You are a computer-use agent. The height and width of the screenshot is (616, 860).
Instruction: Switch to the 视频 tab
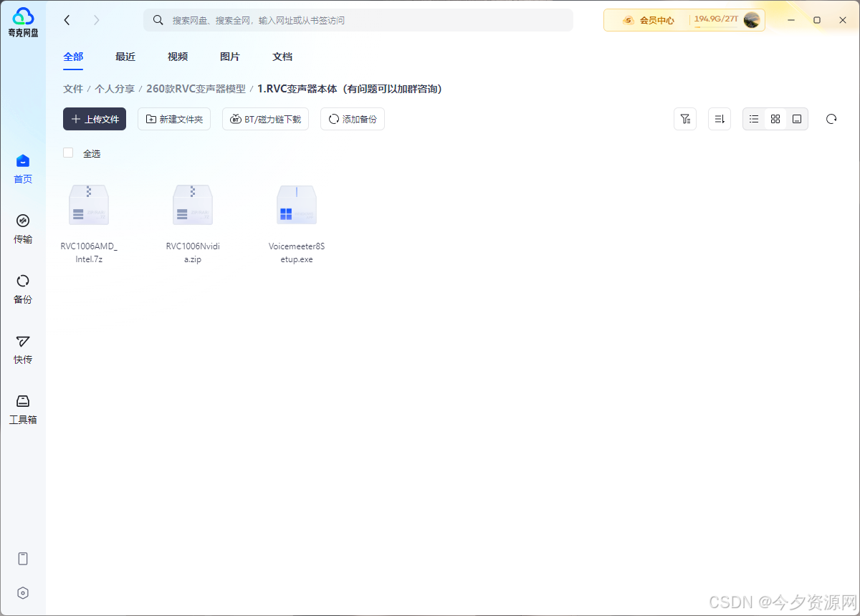pos(178,57)
